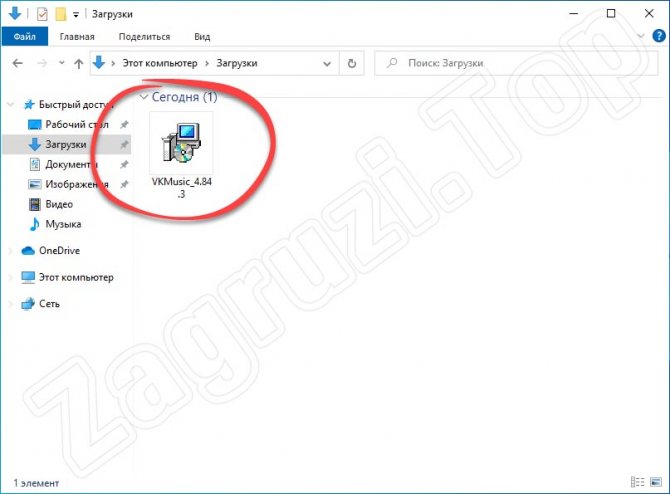Open Help via the blue question icon
This screenshot has height=494, width=670.
pyautogui.click(x=659, y=36)
